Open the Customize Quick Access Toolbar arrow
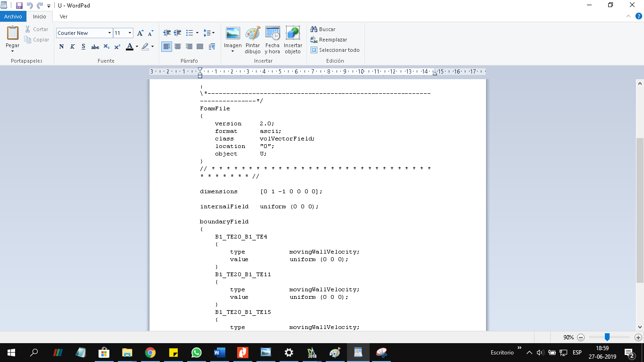Viewport: 644px width, 362px height. 49,6
